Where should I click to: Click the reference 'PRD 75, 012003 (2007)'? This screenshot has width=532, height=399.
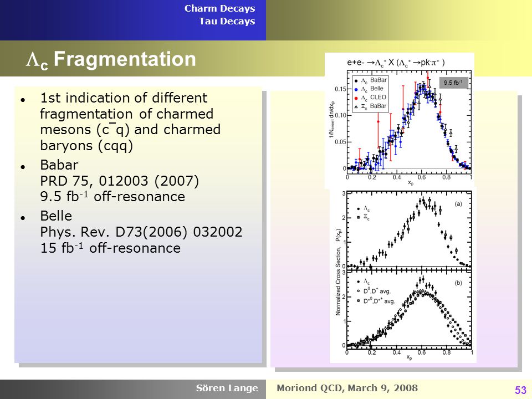coord(120,181)
